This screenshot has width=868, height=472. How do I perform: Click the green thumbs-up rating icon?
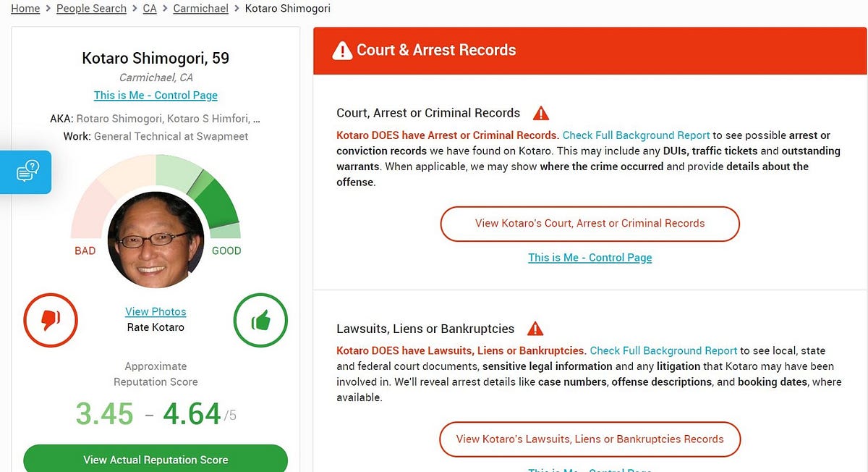point(260,319)
